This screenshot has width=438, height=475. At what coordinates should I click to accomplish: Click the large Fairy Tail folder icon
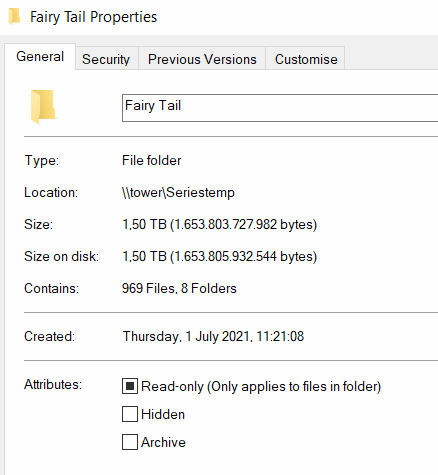[43, 107]
